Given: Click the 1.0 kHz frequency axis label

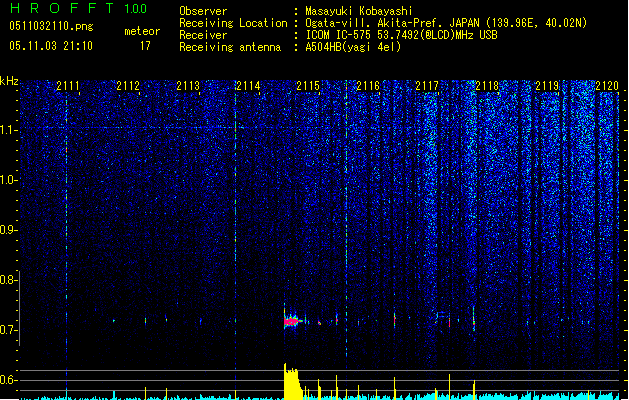Looking at the screenshot, I should (x=8, y=180).
